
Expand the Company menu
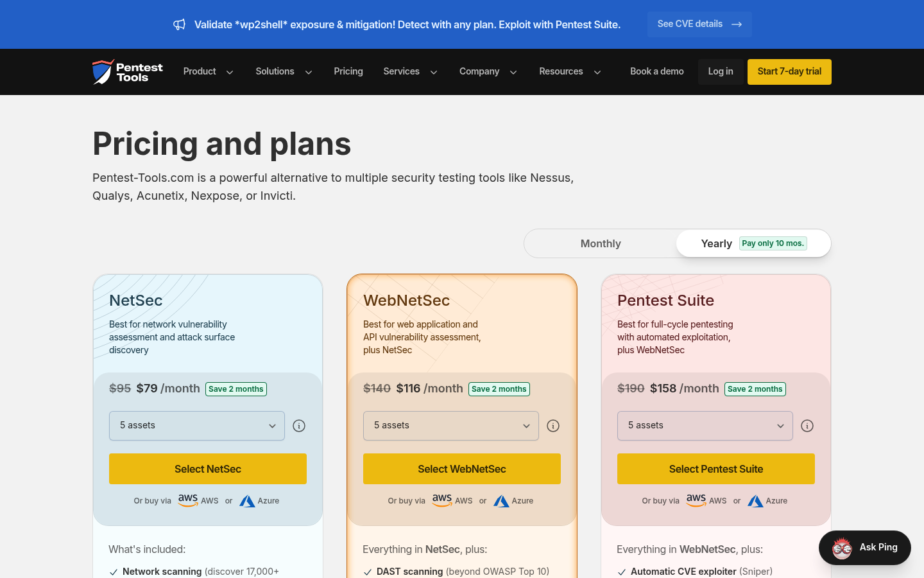(x=488, y=72)
